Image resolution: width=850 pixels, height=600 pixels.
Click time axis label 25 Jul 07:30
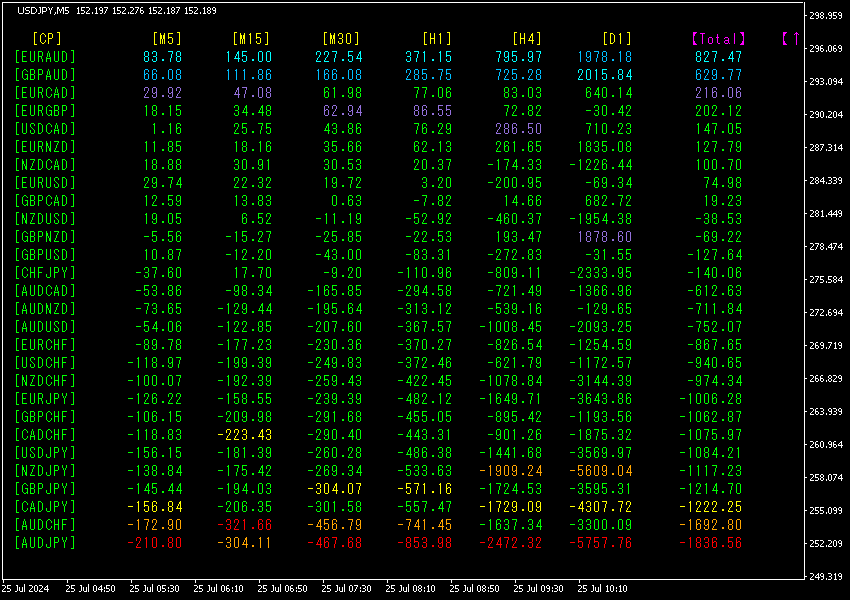pyautogui.click(x=346, y=589)
